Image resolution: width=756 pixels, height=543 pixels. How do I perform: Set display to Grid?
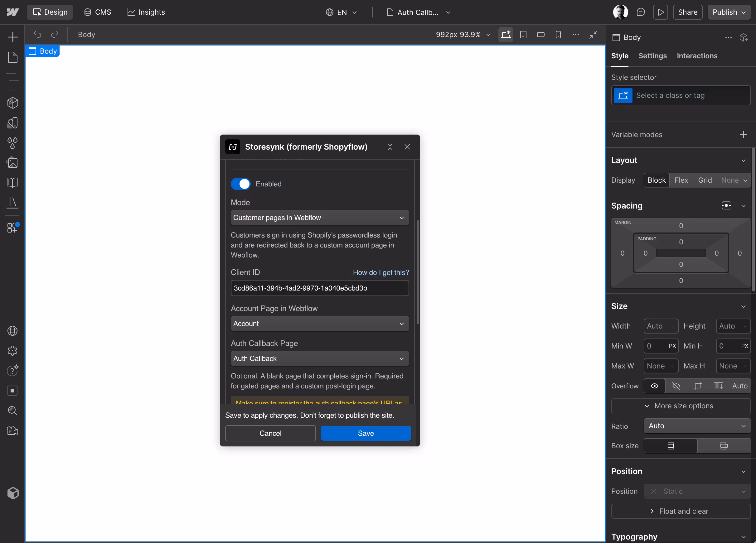coord(705,180)
